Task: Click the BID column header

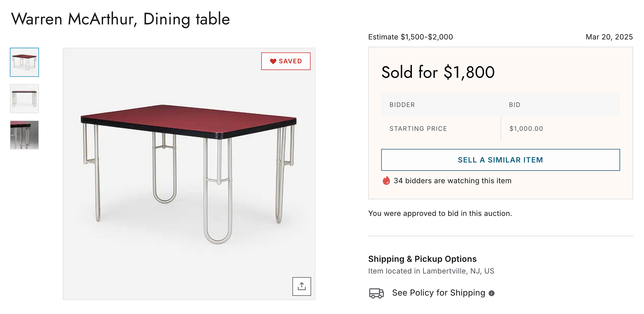Action: pyautogui.click(x=514, y=105)
